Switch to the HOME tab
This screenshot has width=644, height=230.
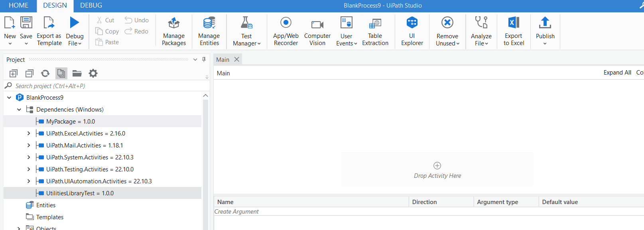point(19,6)
